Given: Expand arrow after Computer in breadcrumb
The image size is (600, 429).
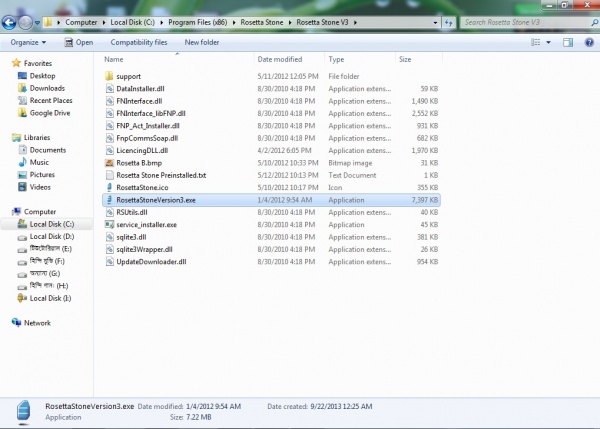Looking at the screenshot, I should tap(104, 23).
